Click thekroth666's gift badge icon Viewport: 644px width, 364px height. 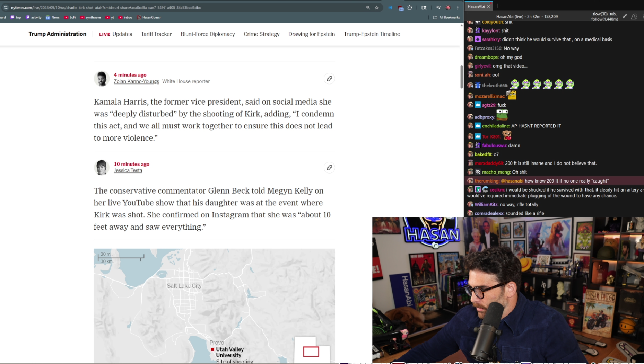(x=478, y=85)
